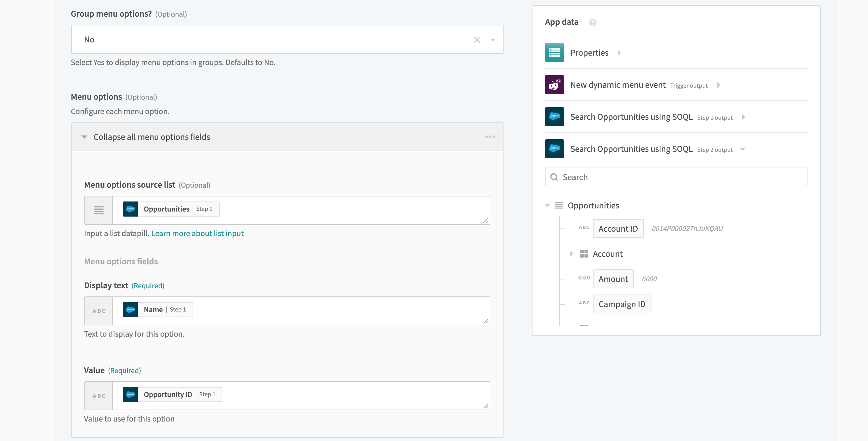The image size is (868, 441).
Task: Click the Account ID datapill in App data
Action: coord(618,228)
